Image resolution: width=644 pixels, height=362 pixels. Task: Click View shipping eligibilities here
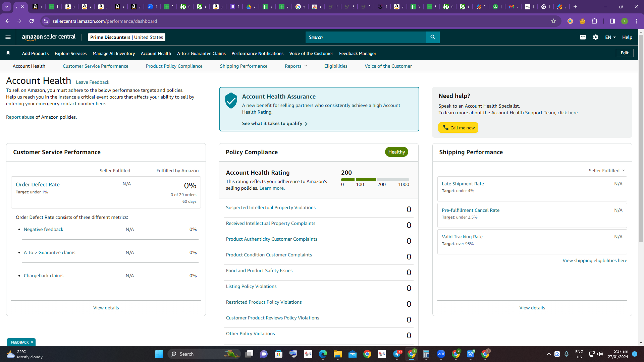point(595,261)
